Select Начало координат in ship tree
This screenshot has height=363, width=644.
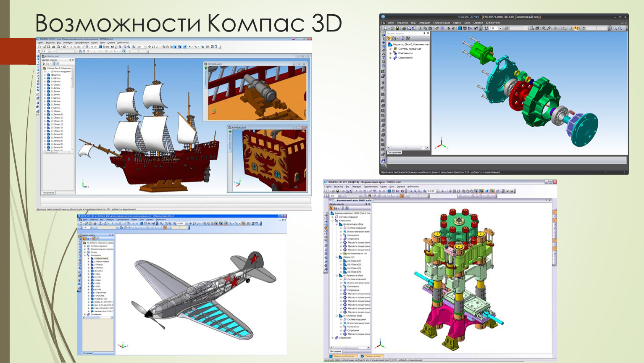point(60,71)
